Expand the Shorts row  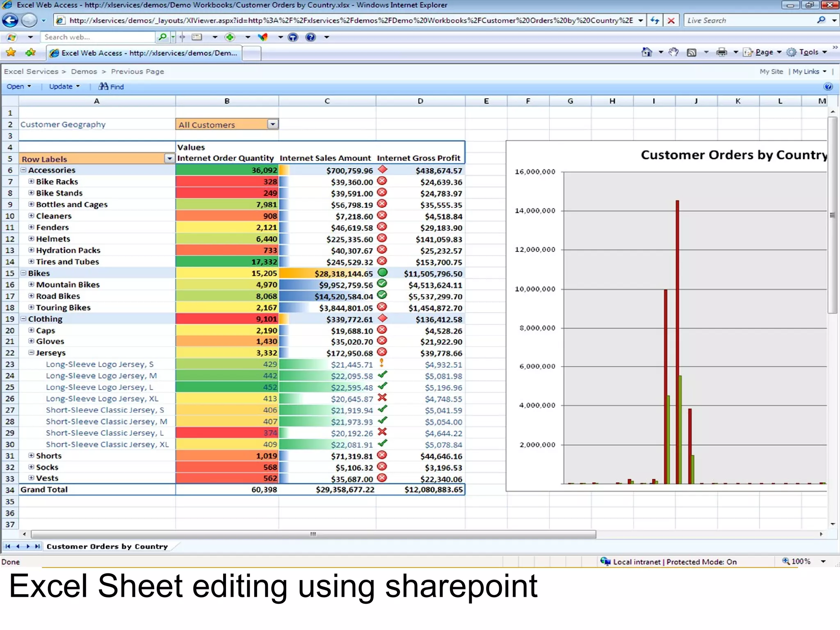point(31,455)
